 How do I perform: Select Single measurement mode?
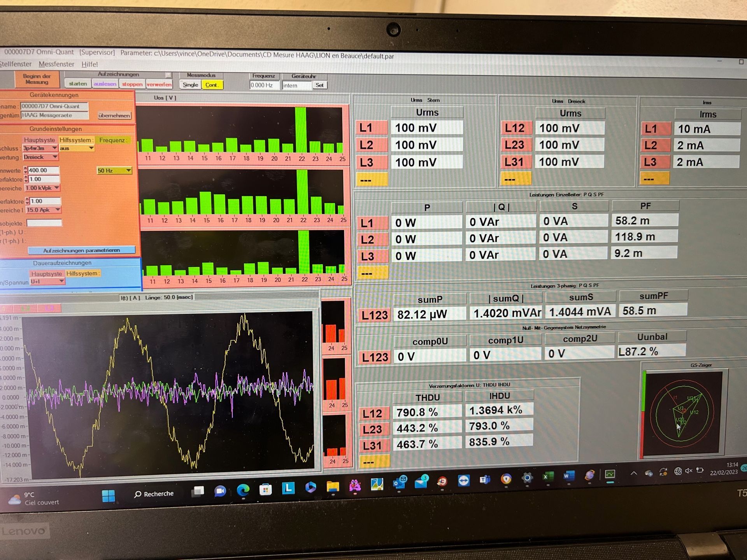pos(190,85)
